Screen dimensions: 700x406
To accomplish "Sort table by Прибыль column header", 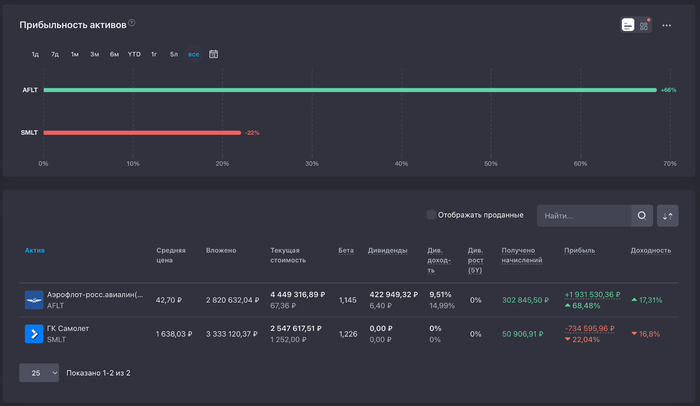I will click(x=579, y=250).
